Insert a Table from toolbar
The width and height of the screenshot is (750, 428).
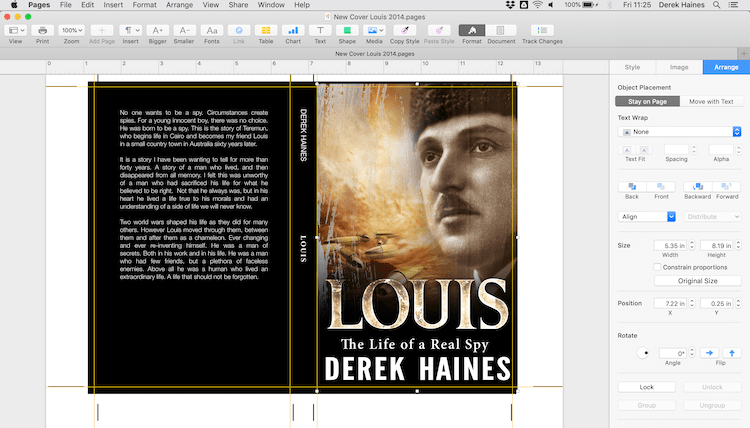tap(266, 30)
